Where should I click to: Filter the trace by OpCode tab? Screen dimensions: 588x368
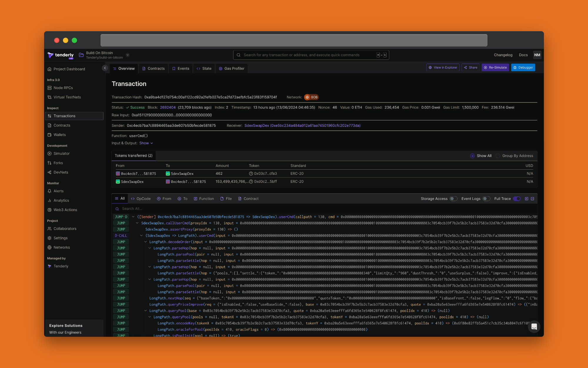tap(141, 199)
